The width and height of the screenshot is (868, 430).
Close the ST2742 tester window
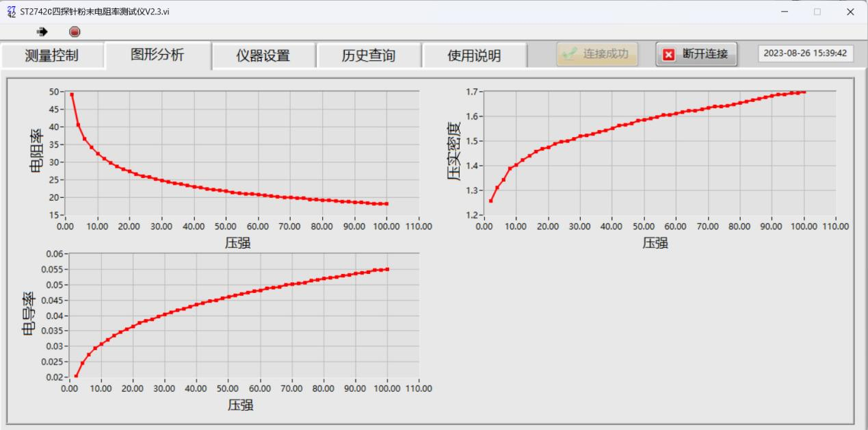coord(850,12)
